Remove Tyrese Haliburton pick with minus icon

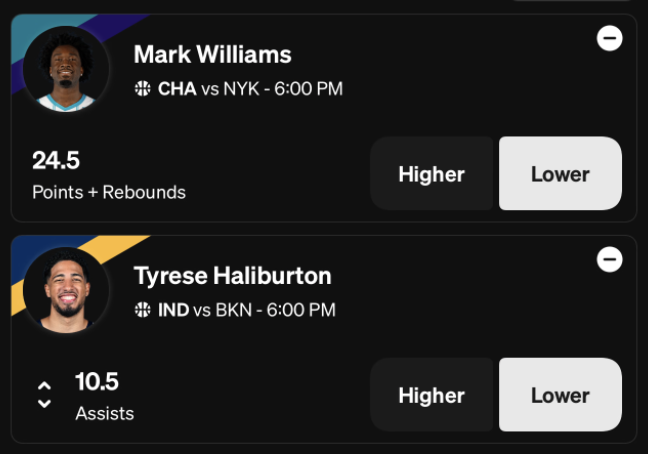click(x=610, y=259)
